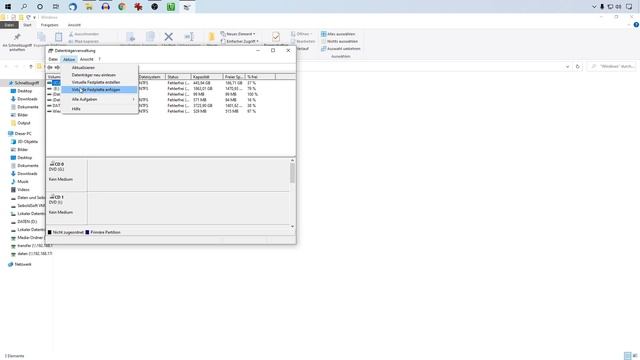Sort by 'Freier Sp...' column header
640x360 pixels.
point(234,77)
